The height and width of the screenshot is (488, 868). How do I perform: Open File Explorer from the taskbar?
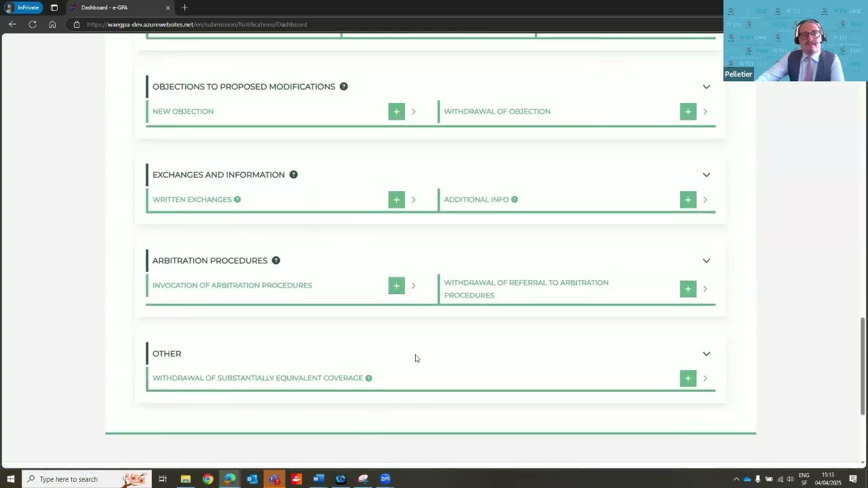185,479
